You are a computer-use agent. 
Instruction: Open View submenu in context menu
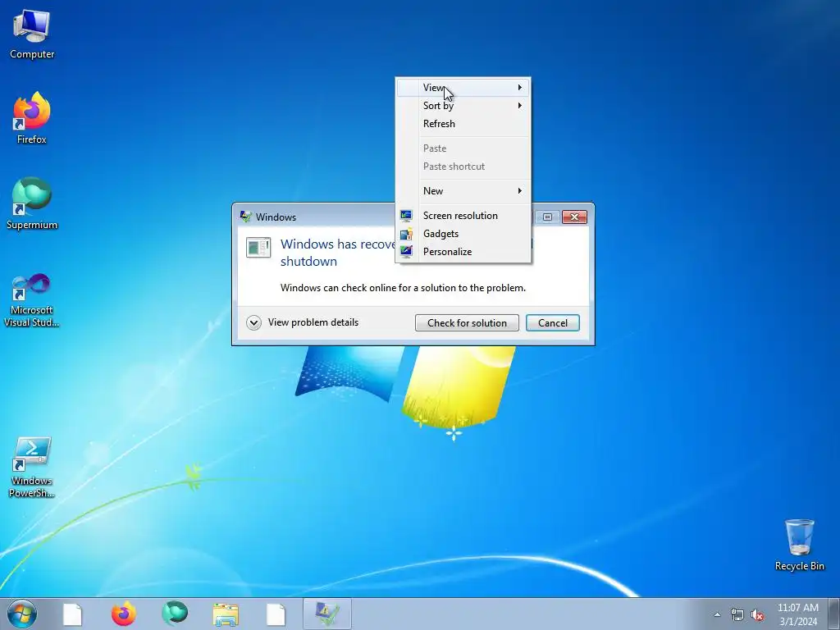click(x=463, y=87)
